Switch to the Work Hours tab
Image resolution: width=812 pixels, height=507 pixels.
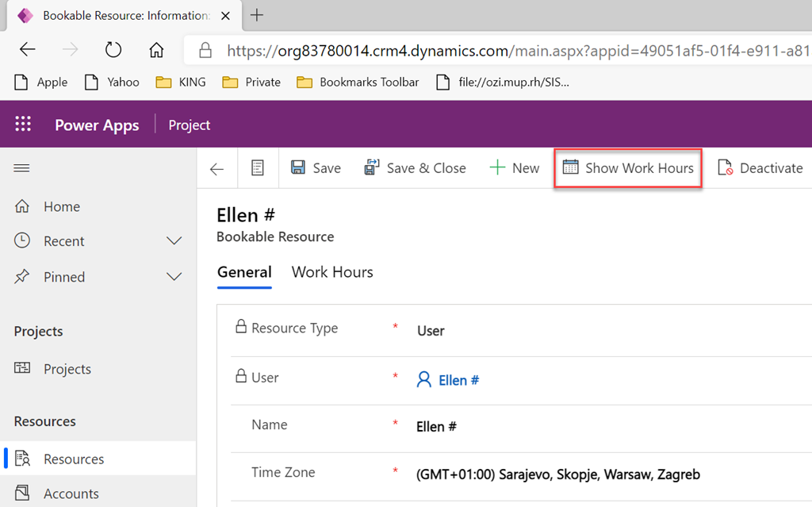[x=332, y=272]
